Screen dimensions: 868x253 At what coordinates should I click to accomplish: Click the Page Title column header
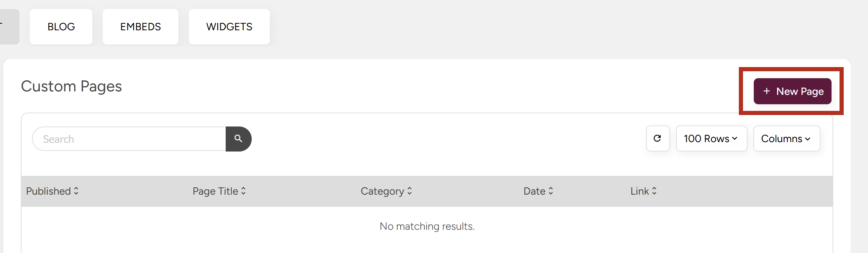point(215,191)
